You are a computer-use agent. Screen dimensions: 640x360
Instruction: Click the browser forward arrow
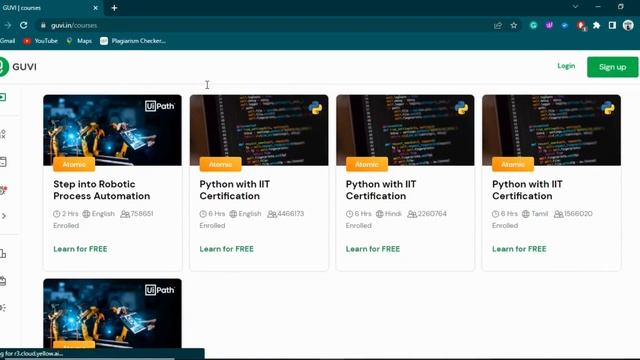(7, 25)
